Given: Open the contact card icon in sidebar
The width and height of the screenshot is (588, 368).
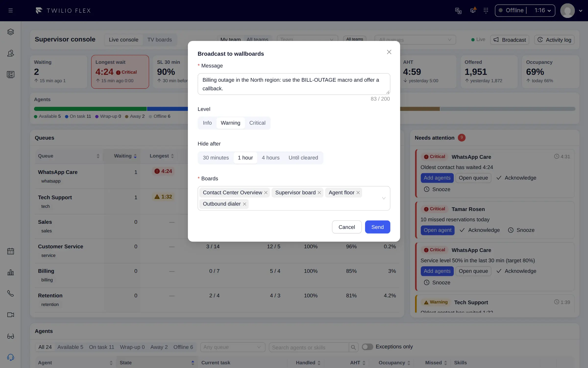Looking at the screenshot, I should (11, 74).
